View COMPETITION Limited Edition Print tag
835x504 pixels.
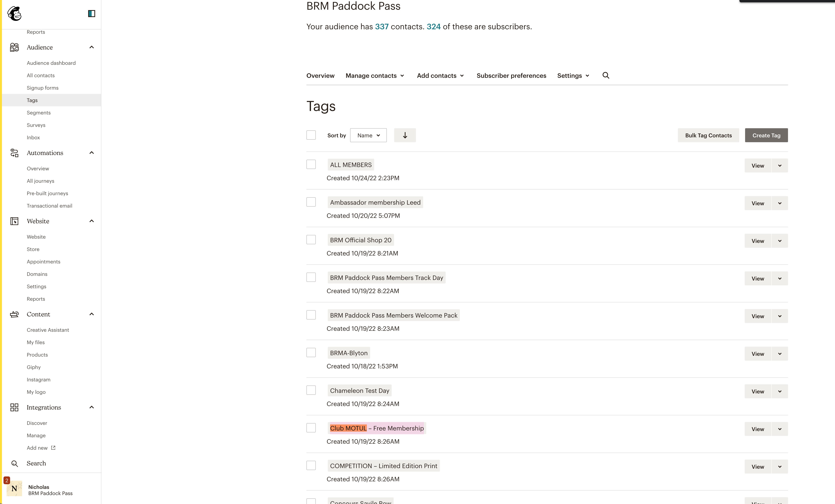click(x=758, y=467)
